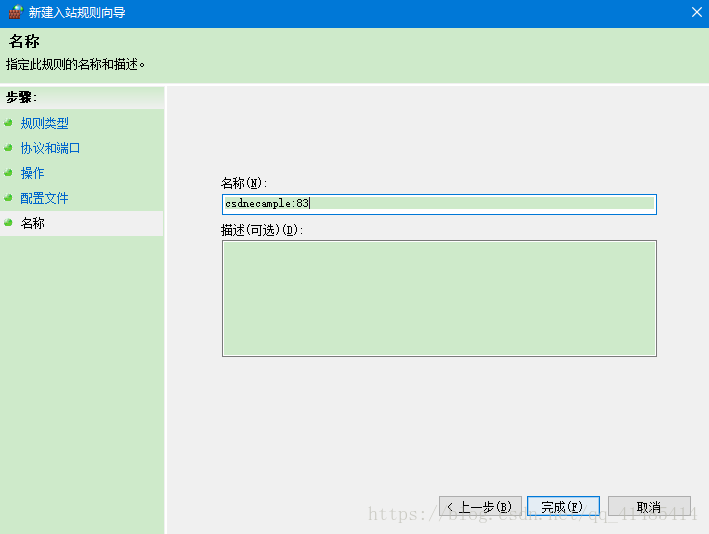Go to the 操作 step

[33, 173]
